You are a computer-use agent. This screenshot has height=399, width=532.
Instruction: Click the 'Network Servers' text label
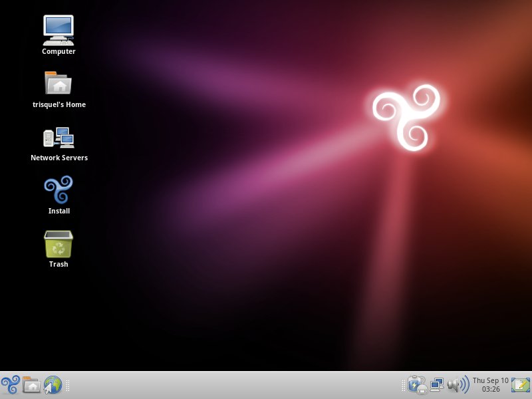(59, 158)
